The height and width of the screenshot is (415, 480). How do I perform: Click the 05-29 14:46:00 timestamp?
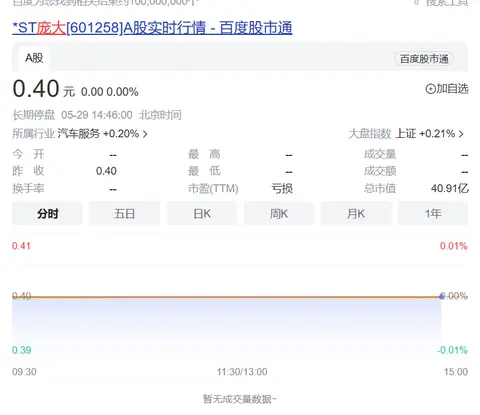pos(97,115)
